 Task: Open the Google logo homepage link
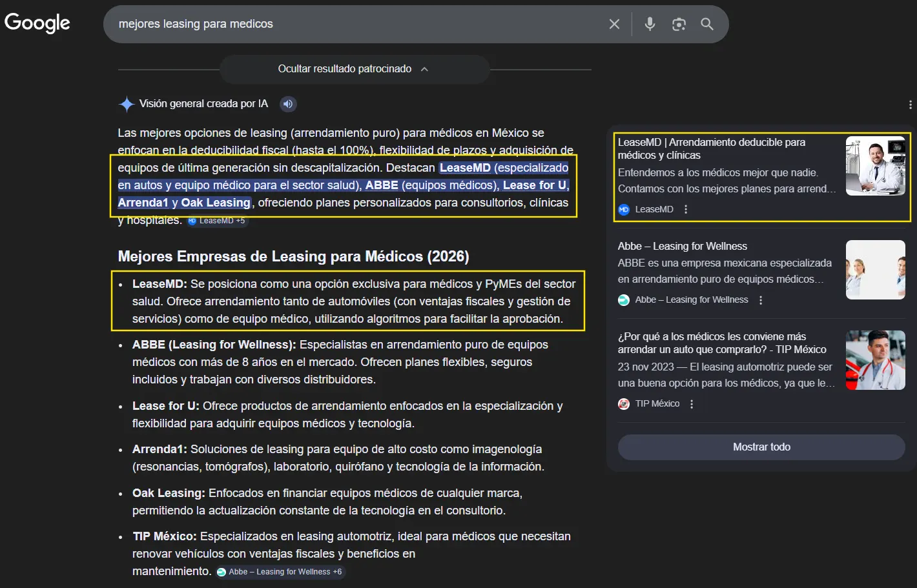coord(37,23)
